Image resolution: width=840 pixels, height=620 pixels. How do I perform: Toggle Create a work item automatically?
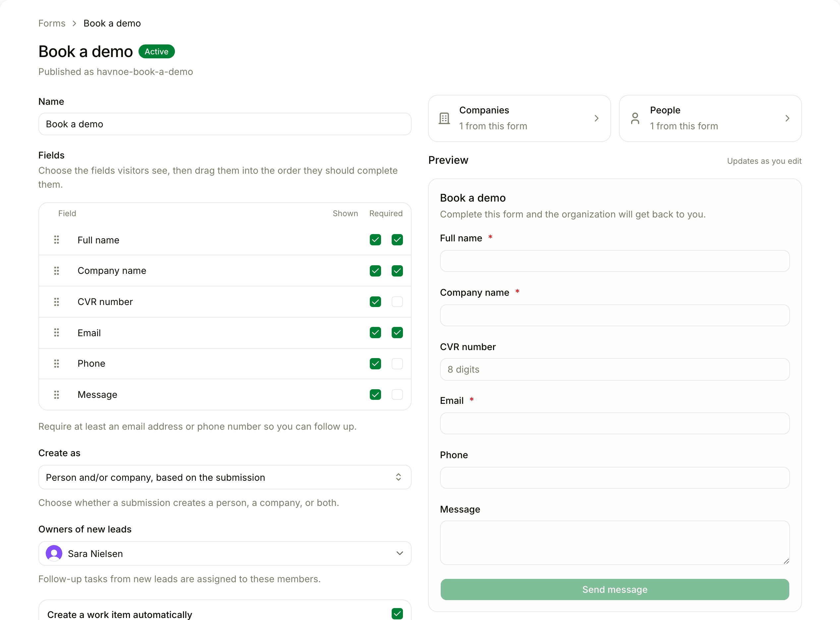(x=397, y=614)
